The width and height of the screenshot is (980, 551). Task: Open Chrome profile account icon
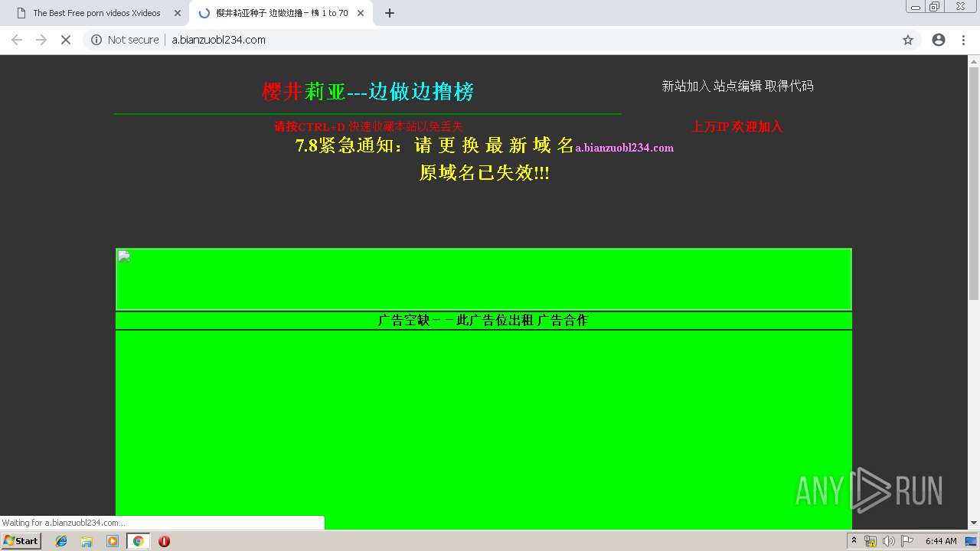pos(939,40)
